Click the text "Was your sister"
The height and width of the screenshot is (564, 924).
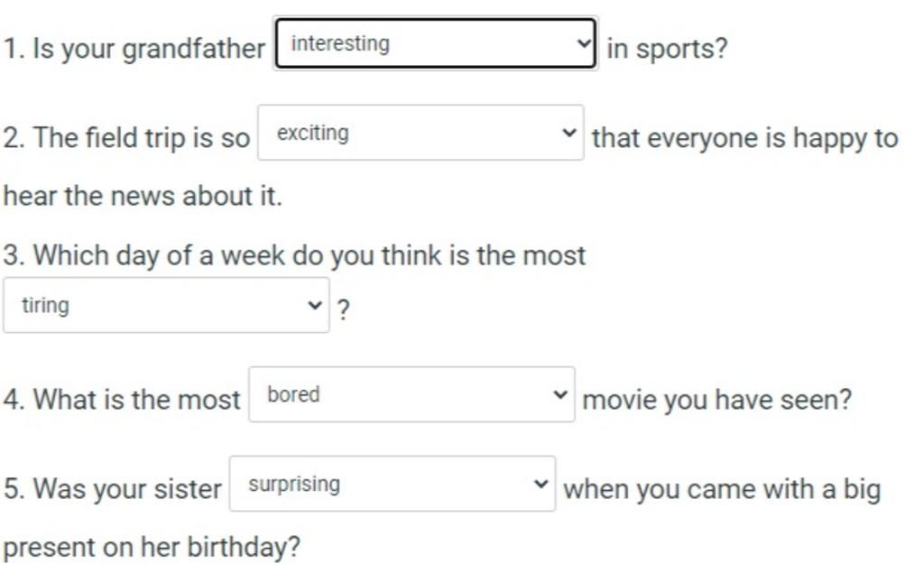pos(125,490)
